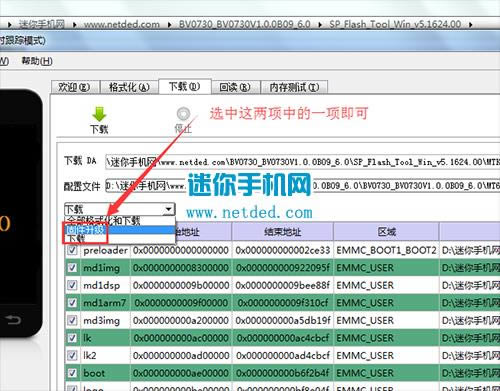The width and height of the screenshot is (500, 391).
Task: Go to BV0730_BV0730V1.0.0B09_6.0 breadcrumb folder
Action: pyautogui.click(x=245, y=24)
